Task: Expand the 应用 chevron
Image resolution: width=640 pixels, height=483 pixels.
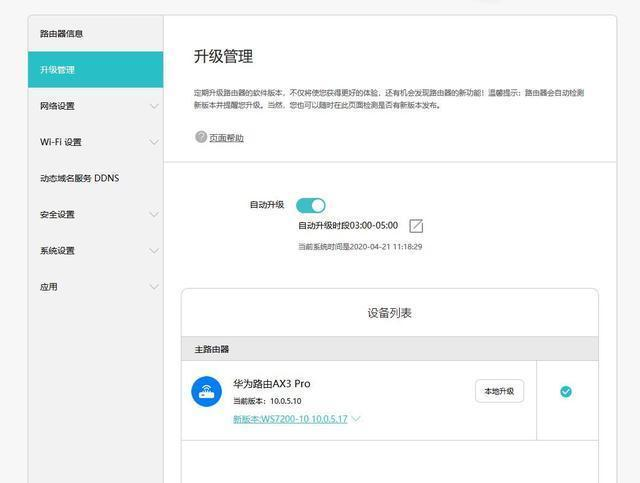Action: [x=154, y=287]
